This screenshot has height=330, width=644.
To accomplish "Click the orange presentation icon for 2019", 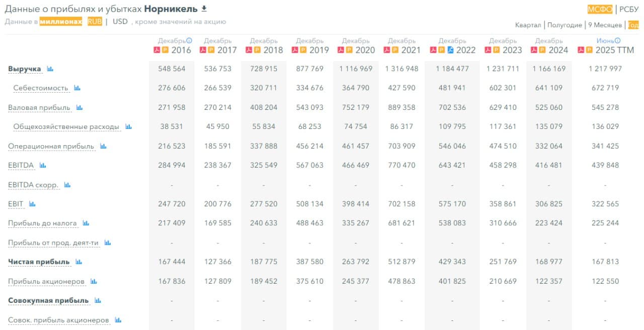I will coord(303,50).
